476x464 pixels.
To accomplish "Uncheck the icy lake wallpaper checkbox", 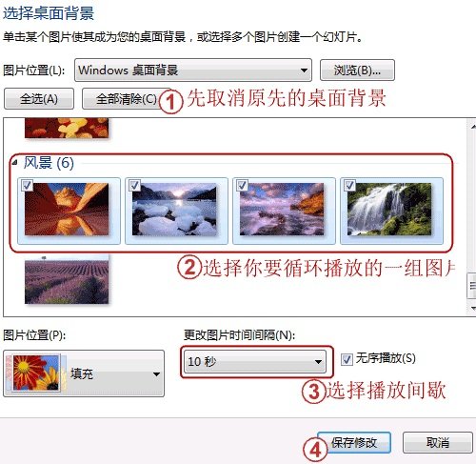I will (134, 185).
